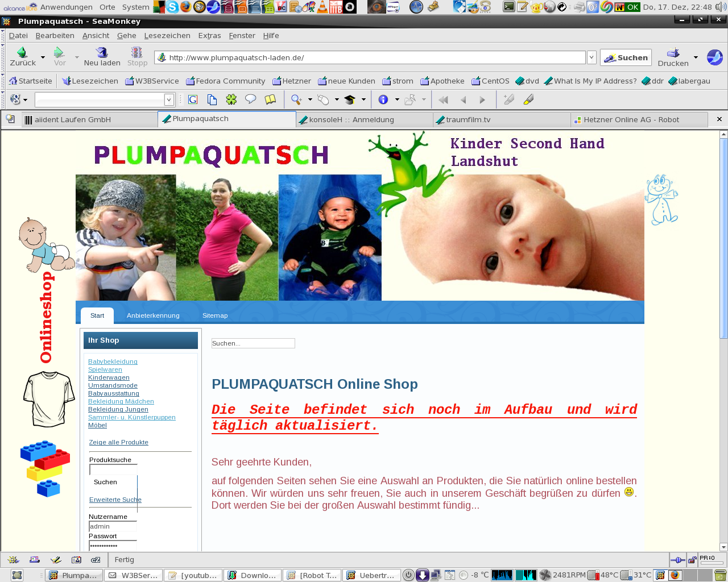This screenshot has height=582, width=728.
Task: Click the padlock security icon in status bar
Action: click(x=692, y=560)
